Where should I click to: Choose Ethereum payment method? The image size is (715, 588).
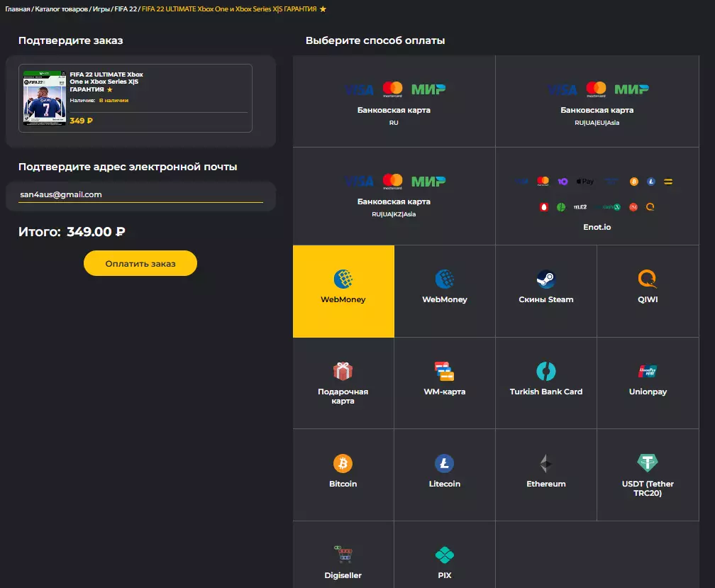[x=545, y=473]
